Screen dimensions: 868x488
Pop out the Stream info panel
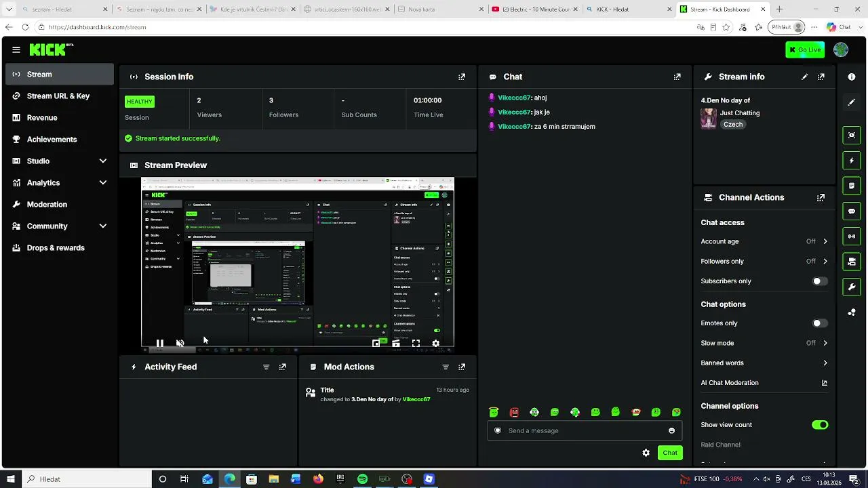pos(821,77)
